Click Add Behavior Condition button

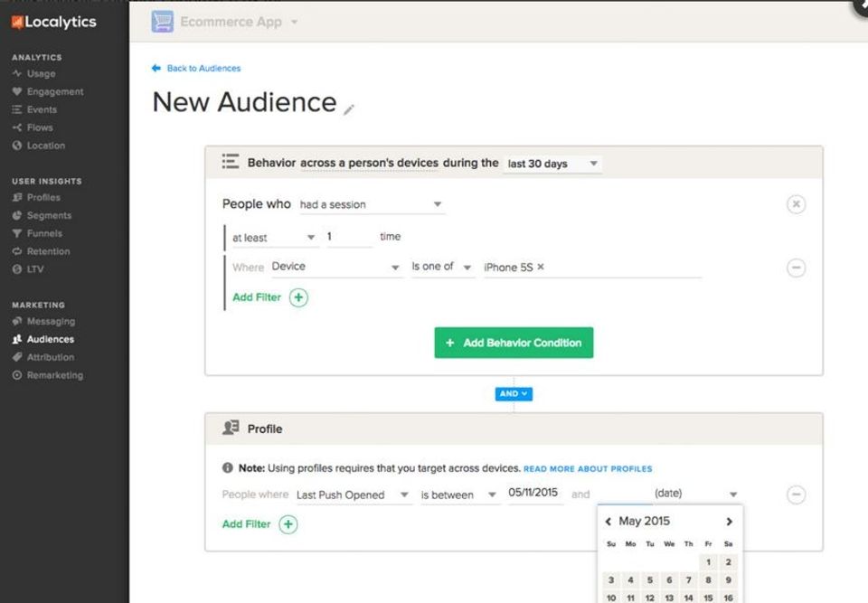point(514,343)
